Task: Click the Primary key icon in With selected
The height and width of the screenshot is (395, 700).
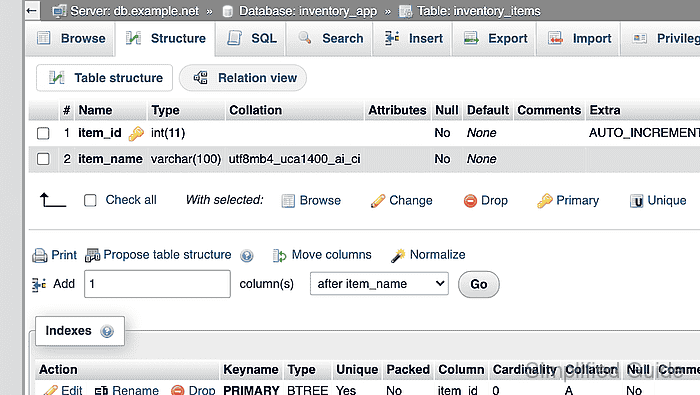Action: pyautogui.click(x=545, y=201)
